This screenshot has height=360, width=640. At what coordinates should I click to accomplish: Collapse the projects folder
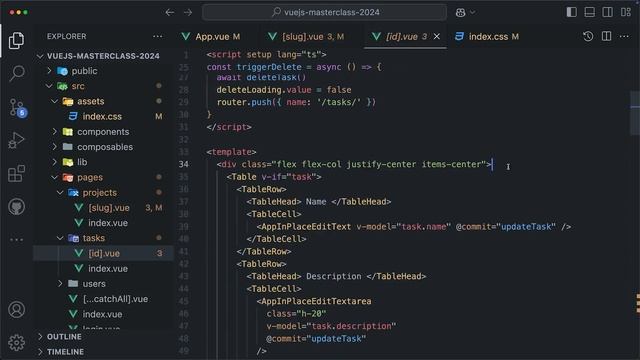[60, 192]
